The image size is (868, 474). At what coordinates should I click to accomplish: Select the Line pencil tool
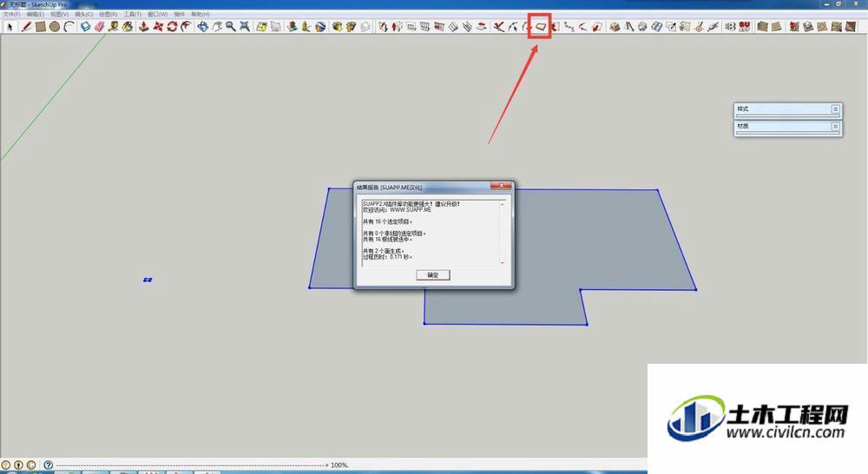[26, 27]
